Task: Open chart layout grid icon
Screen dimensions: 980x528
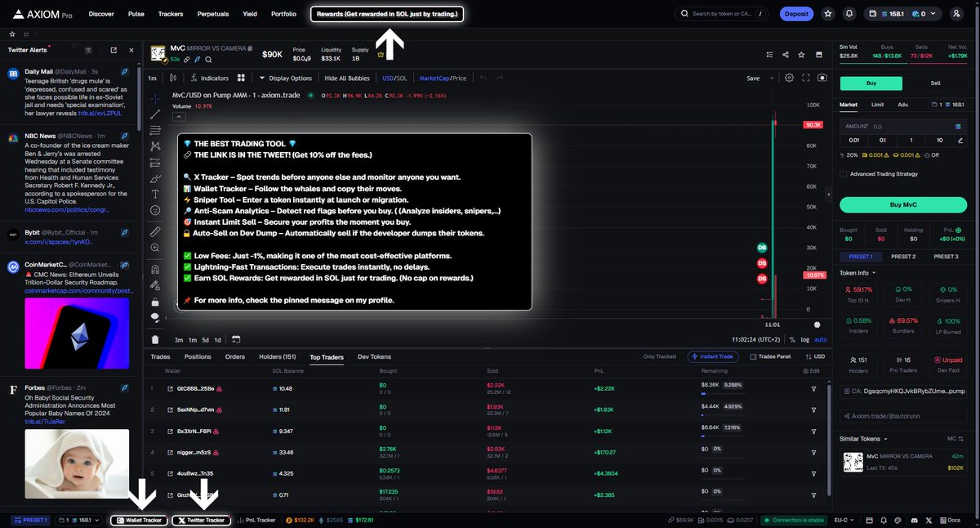Action: [241, 78]
